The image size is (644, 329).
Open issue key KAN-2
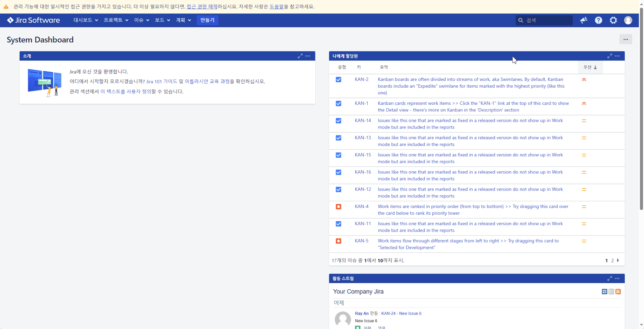point(361,79)
